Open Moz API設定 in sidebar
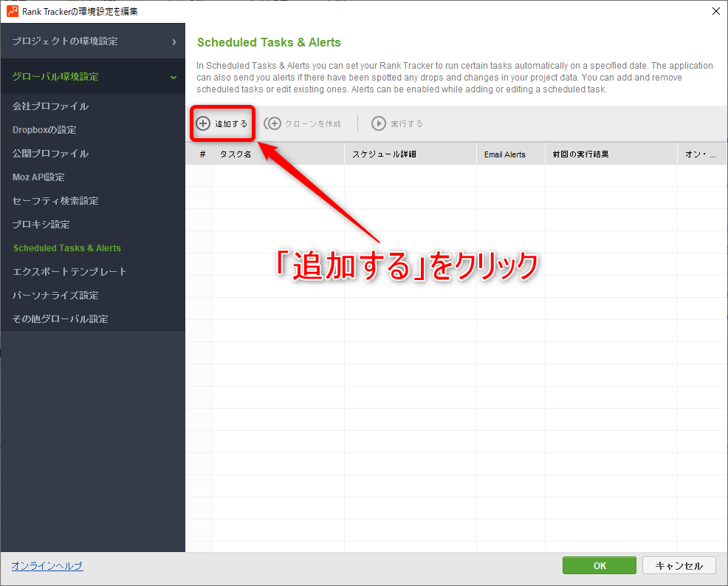 [38, 177]
